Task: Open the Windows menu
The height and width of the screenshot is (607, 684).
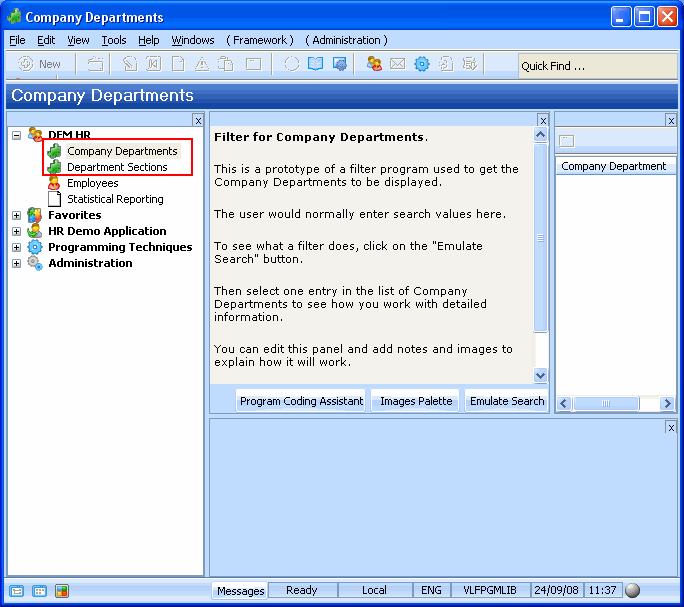Action: (193, 40)
